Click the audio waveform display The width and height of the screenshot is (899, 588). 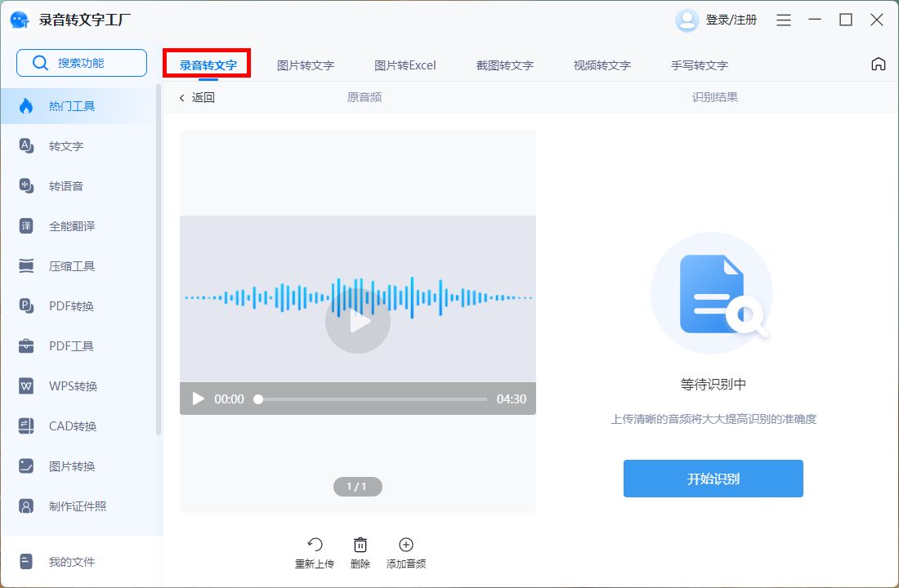point(358,297)
